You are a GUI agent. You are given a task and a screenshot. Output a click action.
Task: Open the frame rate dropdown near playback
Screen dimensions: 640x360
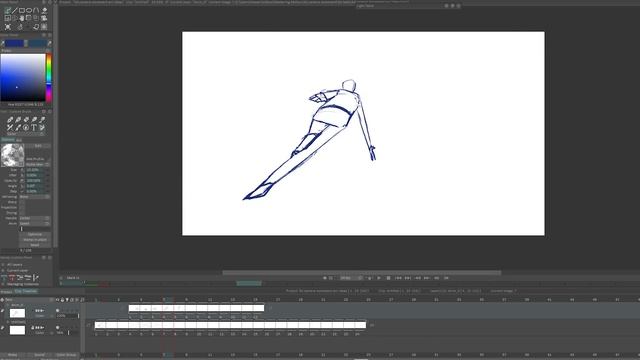[x=351, y=278]
